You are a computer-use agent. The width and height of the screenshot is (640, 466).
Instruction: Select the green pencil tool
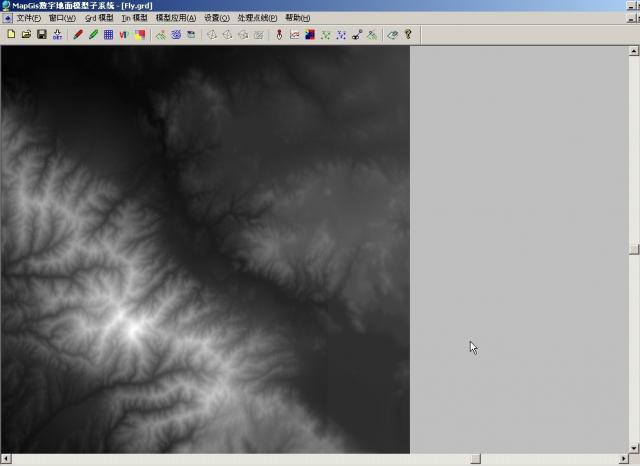point(93,34)
